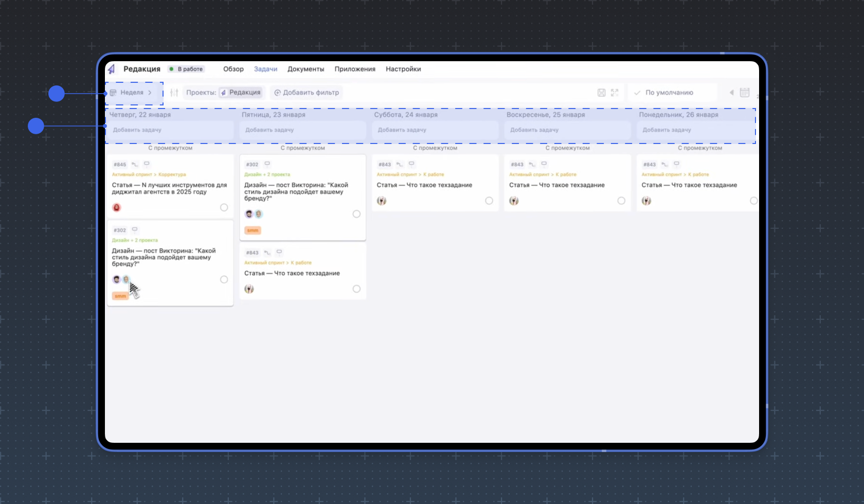Viewport: 864px width, 504px height.
Task: Toggle fullscreen with the expand arrows icon
Action: click(x=615, y=93)
